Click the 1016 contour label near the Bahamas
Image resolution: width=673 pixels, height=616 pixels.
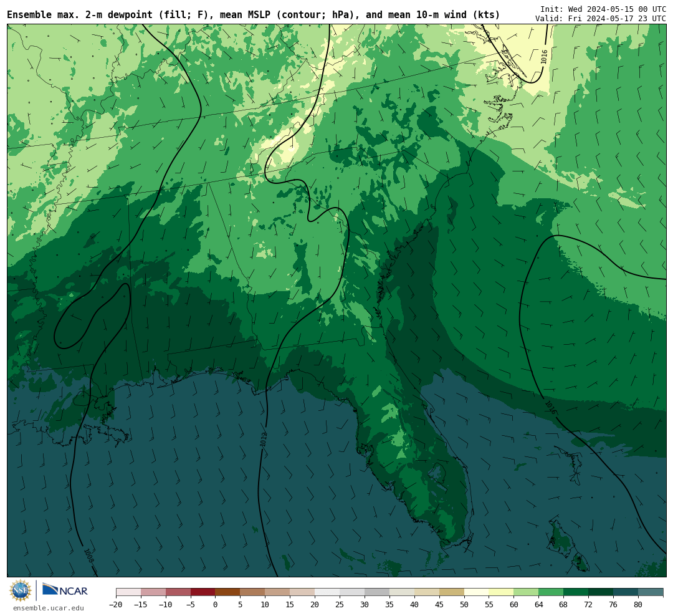[551, 408]
